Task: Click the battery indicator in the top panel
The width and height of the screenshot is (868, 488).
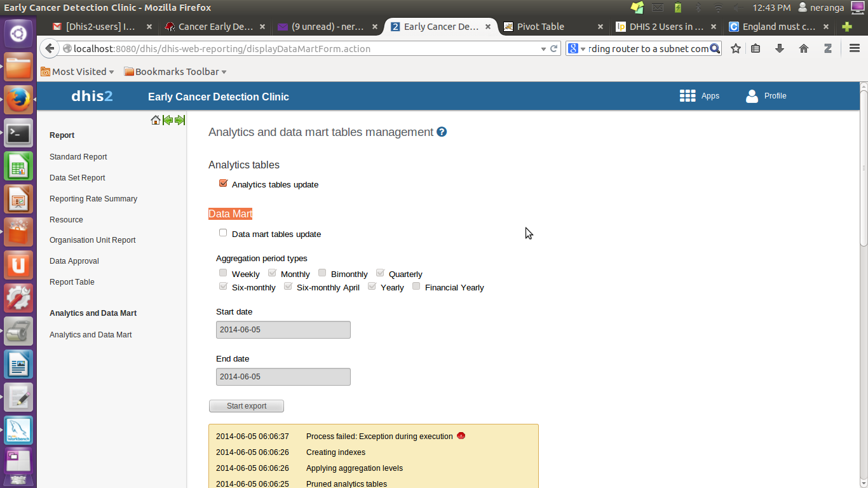Action: (678, 8)
